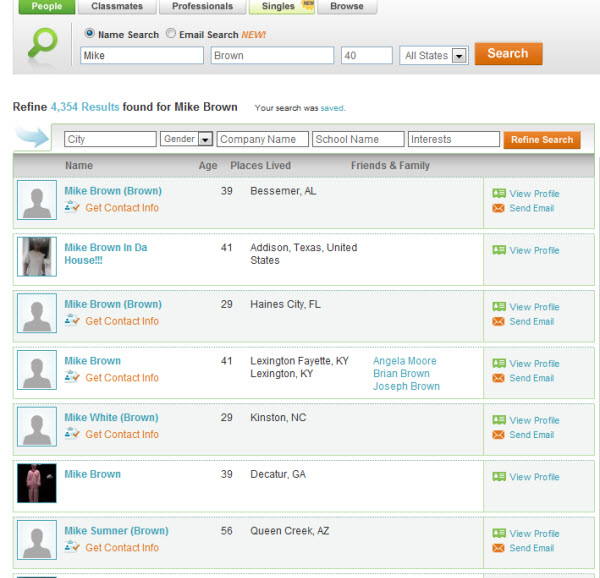Click Send Email envelope icon for Queen Creek result
This screenshot has width=600, height=578.
498,548
